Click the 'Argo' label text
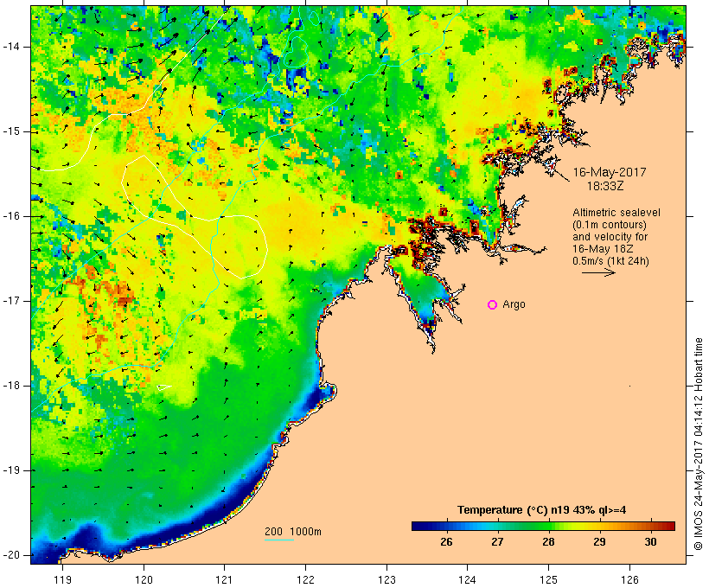Viewport: 709px width, 588px height. click(x=514, y=304)
